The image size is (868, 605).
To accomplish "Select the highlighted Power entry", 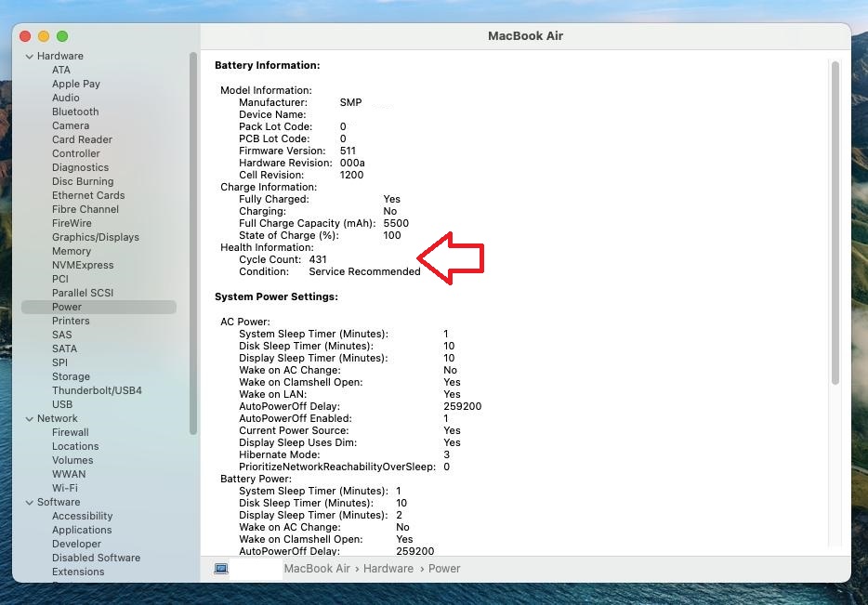I will tap(99, 307).
